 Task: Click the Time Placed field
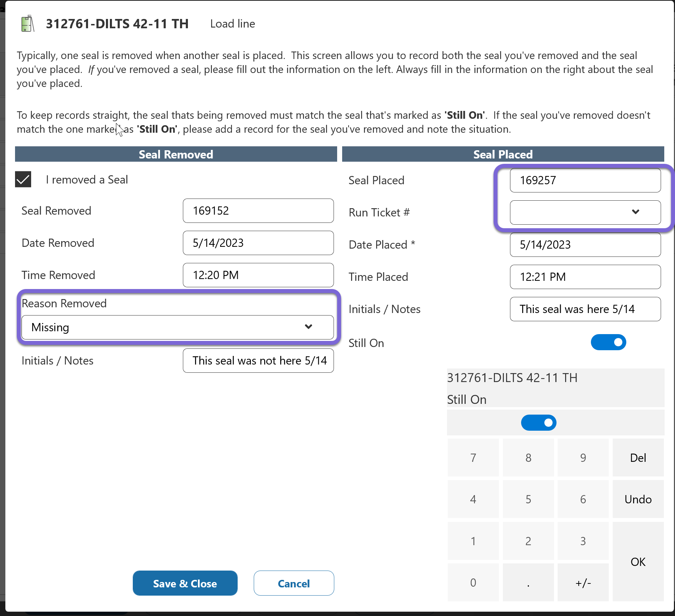tap(585, 277)
